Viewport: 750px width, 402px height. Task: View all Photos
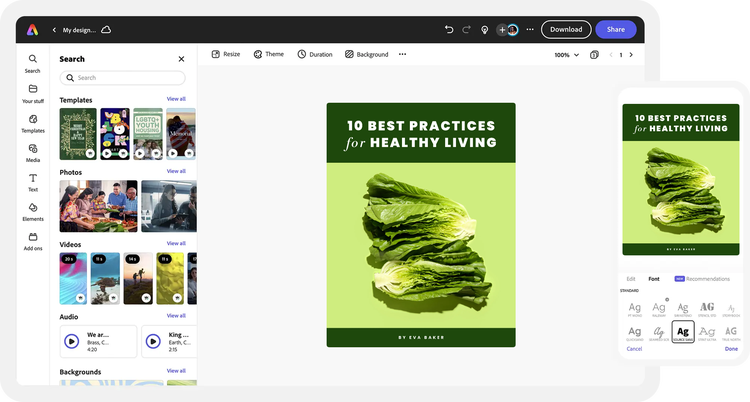[x=176, y=171]
